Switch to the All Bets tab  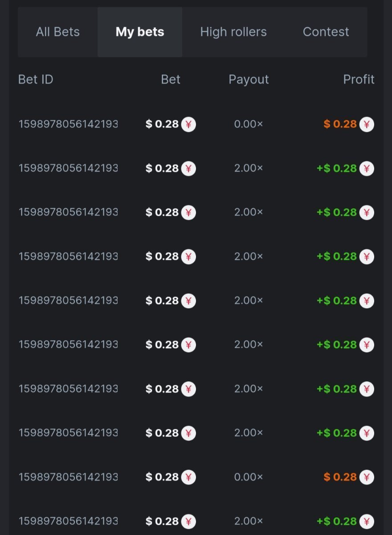click(58, 32)
